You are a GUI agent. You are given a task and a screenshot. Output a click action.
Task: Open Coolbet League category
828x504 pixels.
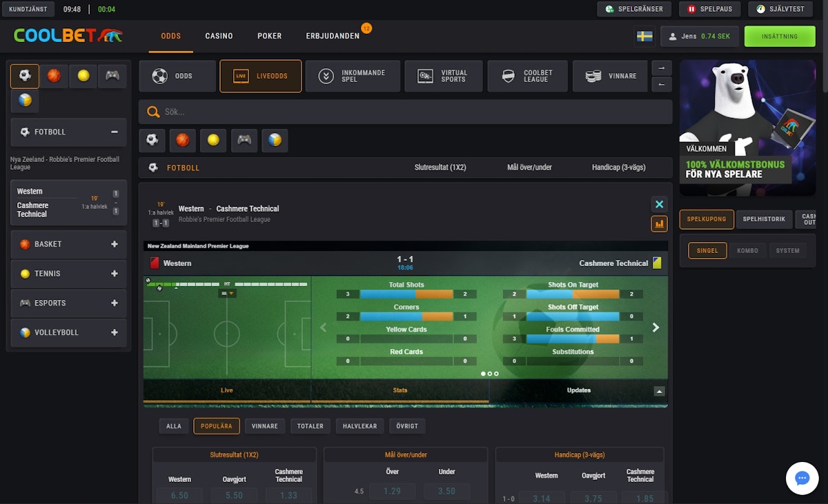tap(528, 76)
